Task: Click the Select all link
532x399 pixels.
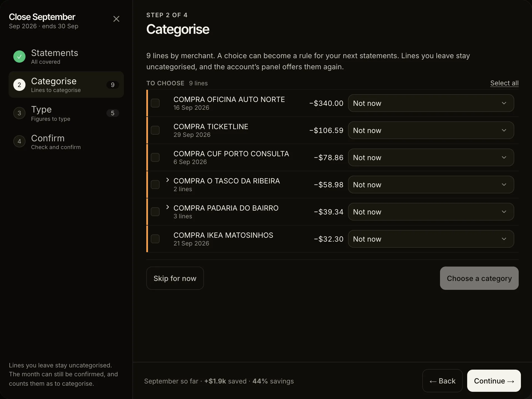Action: (504, 83)
